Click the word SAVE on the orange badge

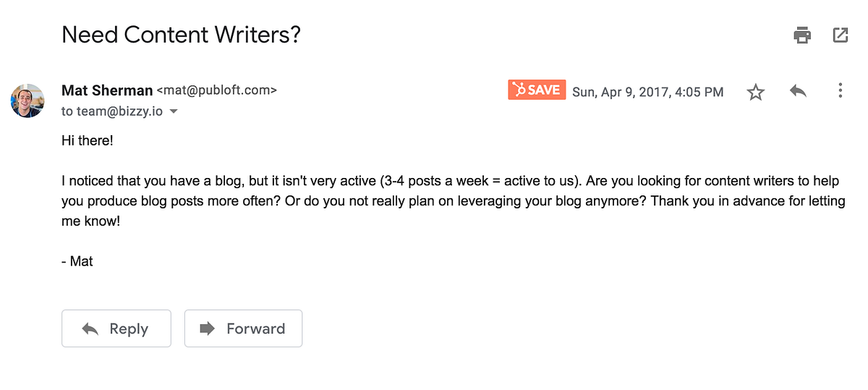544,90
